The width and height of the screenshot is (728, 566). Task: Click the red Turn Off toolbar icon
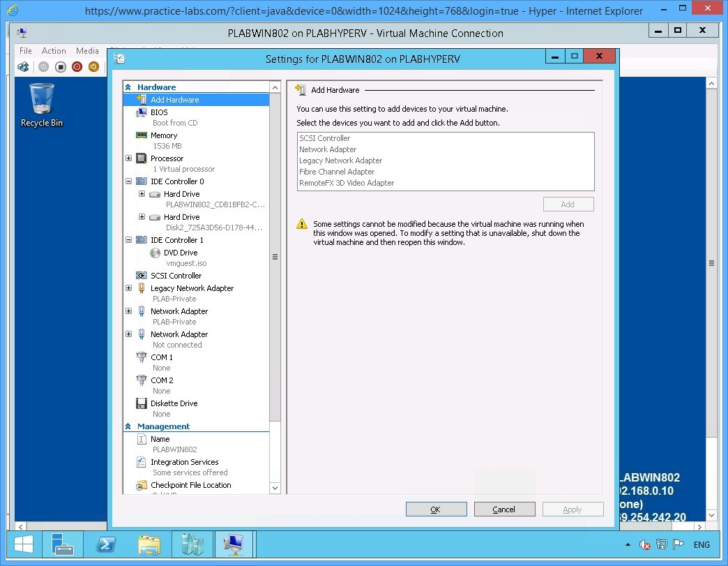pos(76,66)
